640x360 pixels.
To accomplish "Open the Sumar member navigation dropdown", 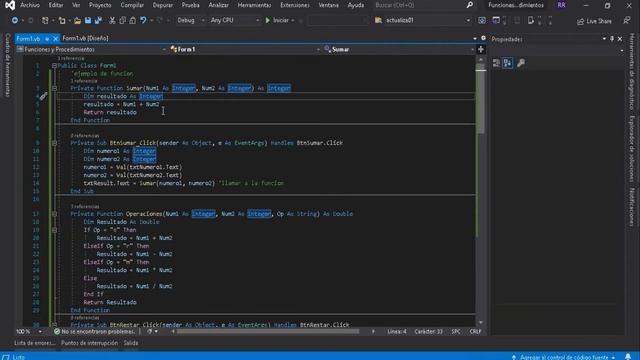I will point(399,49).
